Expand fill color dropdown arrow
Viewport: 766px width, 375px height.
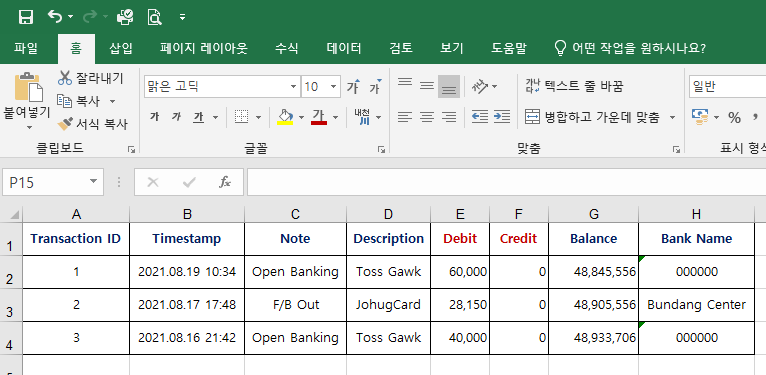(301, 117)
